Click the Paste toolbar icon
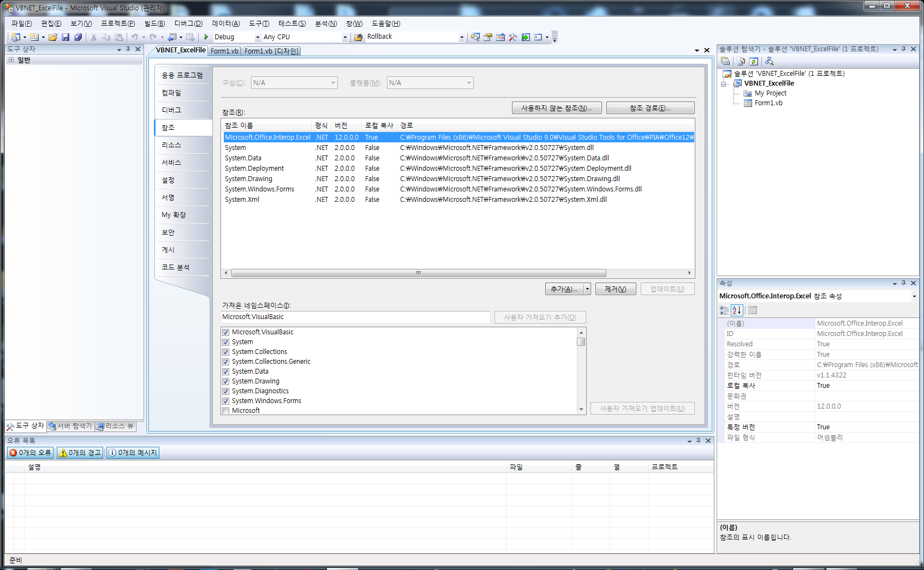 pos(118,37)
